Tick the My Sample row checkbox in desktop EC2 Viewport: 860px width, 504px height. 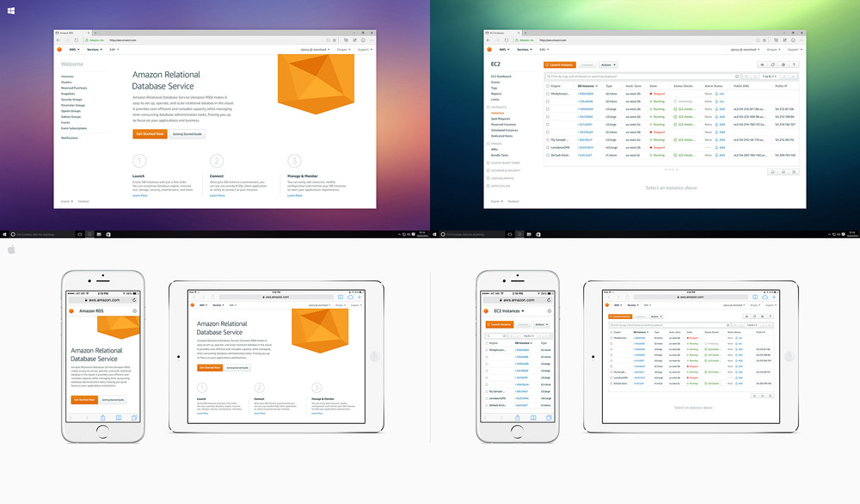pos(547,140)
